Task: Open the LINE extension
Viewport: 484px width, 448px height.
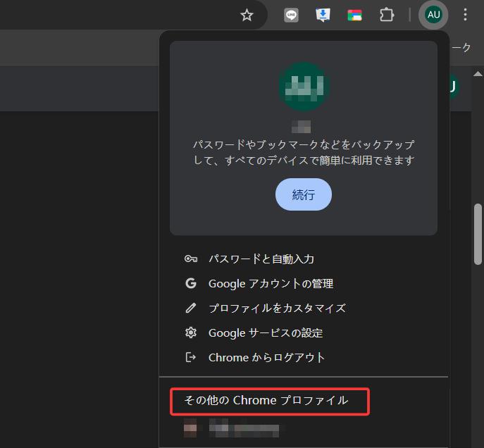Action: pos(291,15)
